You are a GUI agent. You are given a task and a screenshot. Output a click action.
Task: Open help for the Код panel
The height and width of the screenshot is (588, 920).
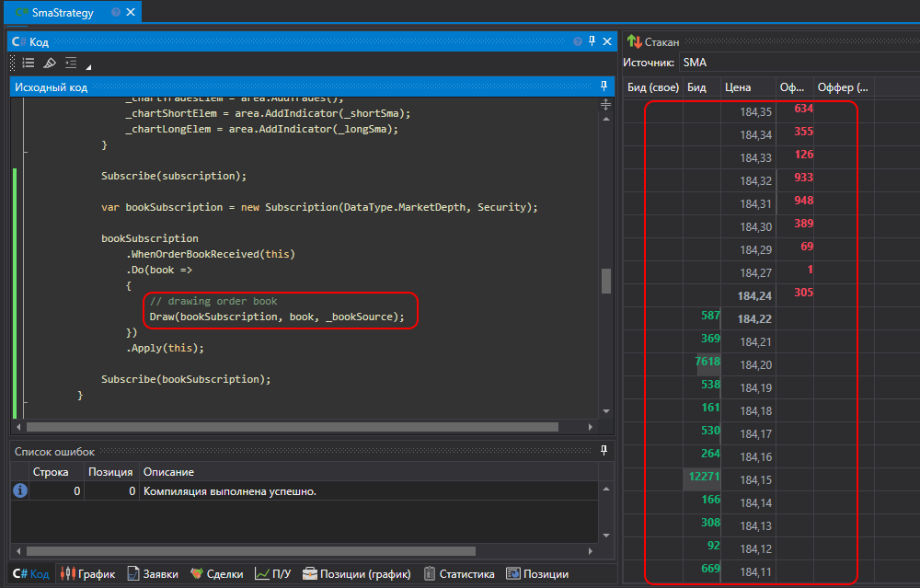point(578,41)
